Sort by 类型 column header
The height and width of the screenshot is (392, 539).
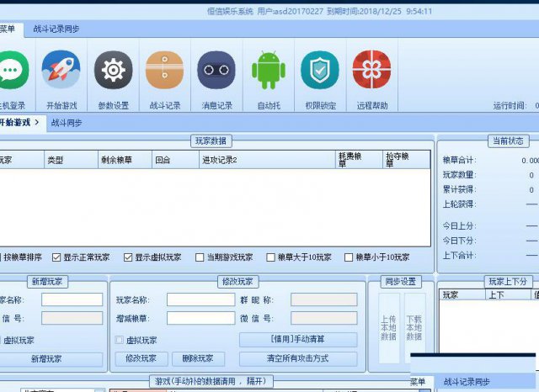click(x=71, y=160)
